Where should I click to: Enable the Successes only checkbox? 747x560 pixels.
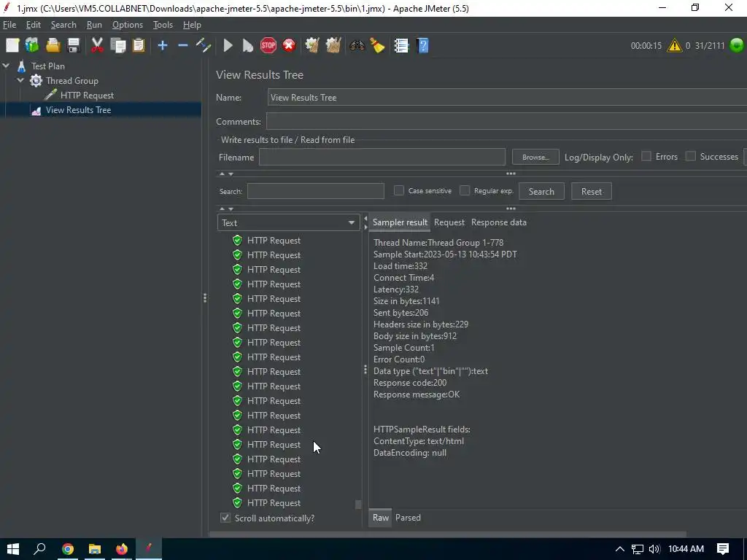[690, 156]
